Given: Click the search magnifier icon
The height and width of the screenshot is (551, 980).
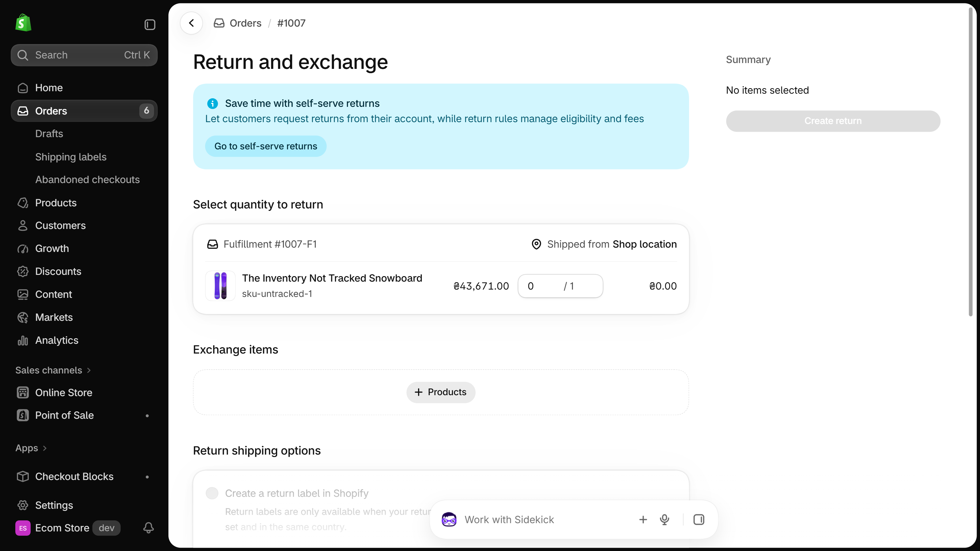Looking at the screenshot, I should click(x=23, y=55).
